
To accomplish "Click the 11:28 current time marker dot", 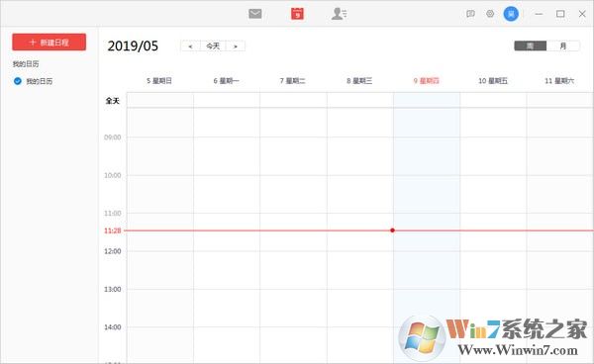I will 392,230.
